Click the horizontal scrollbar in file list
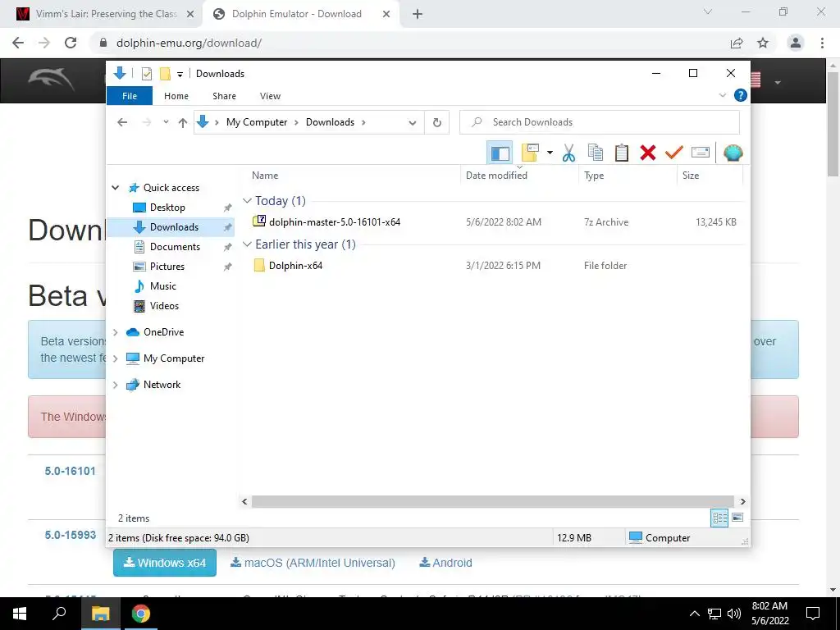This screenshot has width=840, height=630. pos(492,501)
